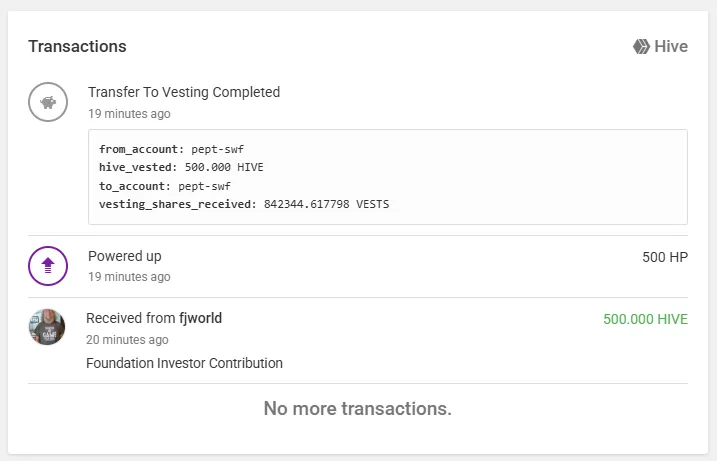The width and height of the screenshot is (717, 461).
Task: Click the Powered up 19 minutes ago timestamp
Action: point(129,277)
